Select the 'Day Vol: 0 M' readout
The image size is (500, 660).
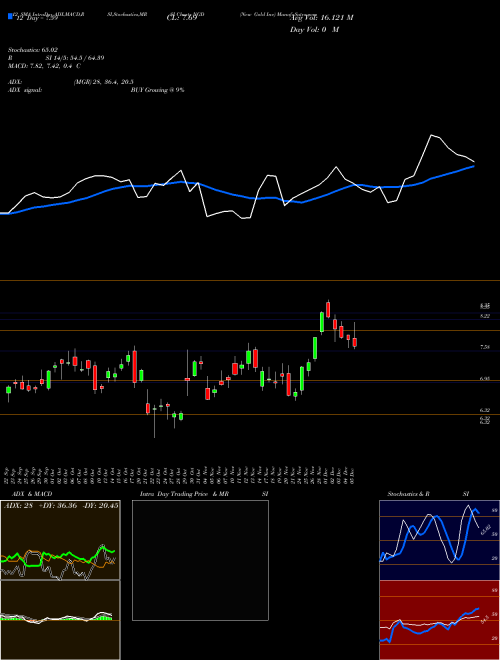coord(314,30)
